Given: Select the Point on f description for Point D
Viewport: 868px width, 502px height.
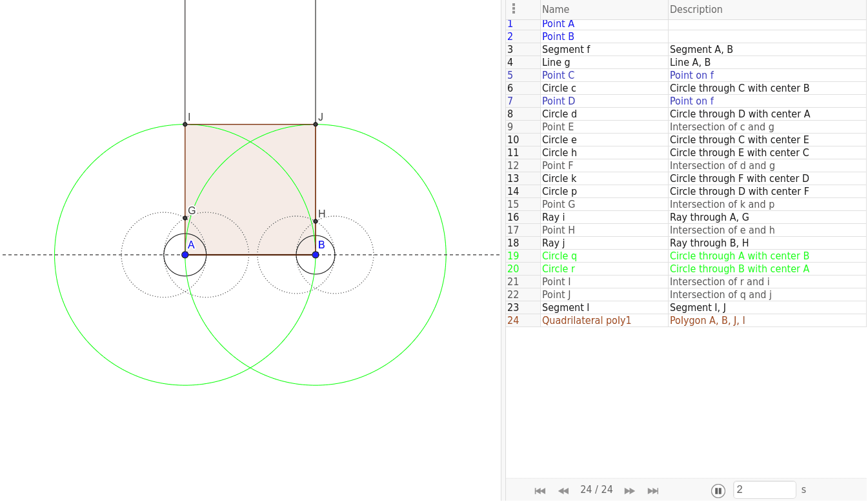Looking at the screenshot, I should click(691, 101).
